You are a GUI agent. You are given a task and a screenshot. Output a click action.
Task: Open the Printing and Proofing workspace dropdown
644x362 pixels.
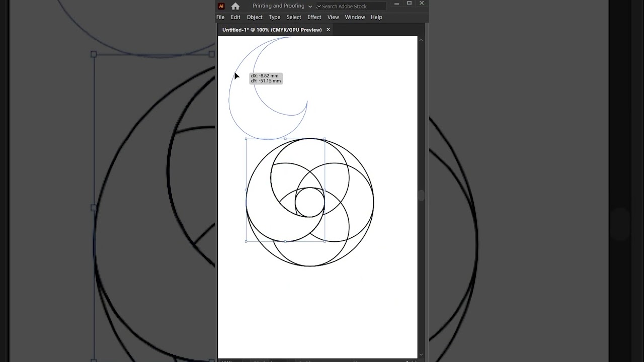coord(282,6)
